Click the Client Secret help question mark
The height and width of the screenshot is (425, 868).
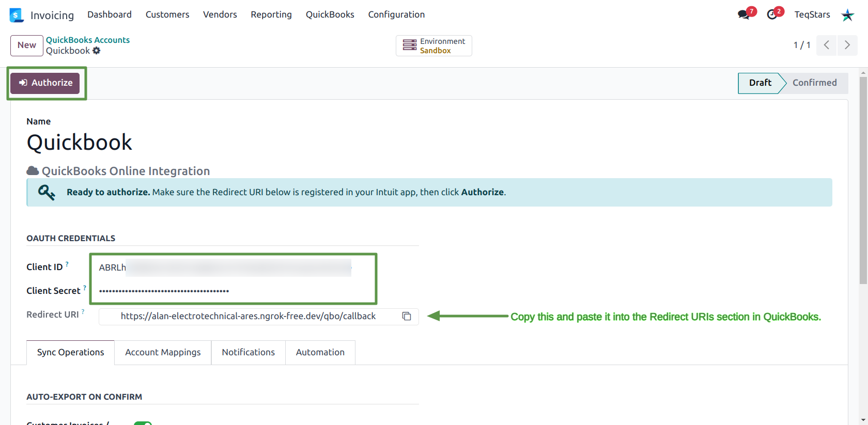[x=85, y=288]
